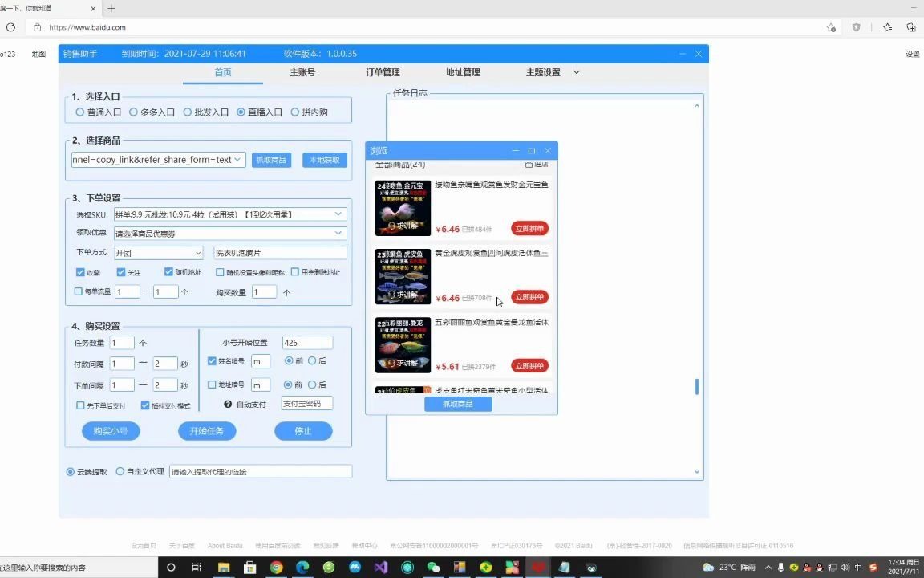Switch to the 订单管理 tab
Screen dimensions: 924x578
coord(383,72)
